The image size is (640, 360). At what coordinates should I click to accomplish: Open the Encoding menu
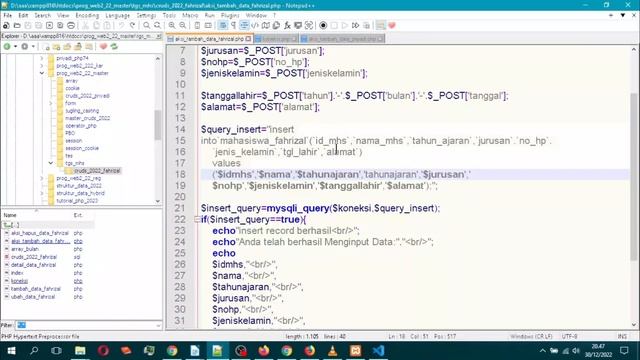coord(87,16)
